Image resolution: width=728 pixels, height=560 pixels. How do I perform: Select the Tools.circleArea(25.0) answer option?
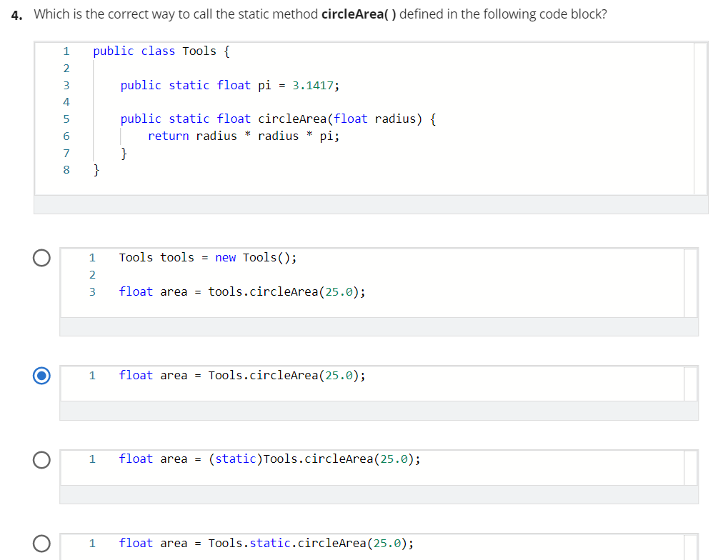click(x=41, y=376)
